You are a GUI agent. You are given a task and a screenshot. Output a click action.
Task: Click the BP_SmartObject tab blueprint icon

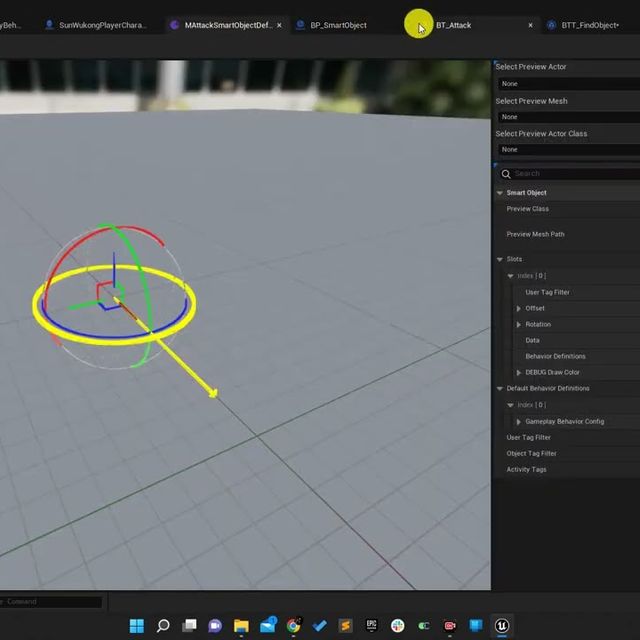click(300, 25)
